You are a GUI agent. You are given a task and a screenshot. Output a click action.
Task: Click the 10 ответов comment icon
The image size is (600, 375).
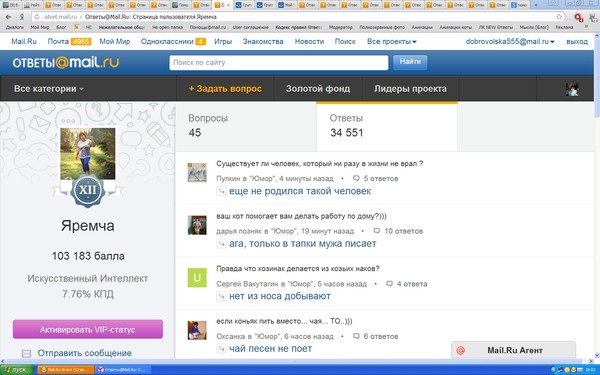click(377, 231)
